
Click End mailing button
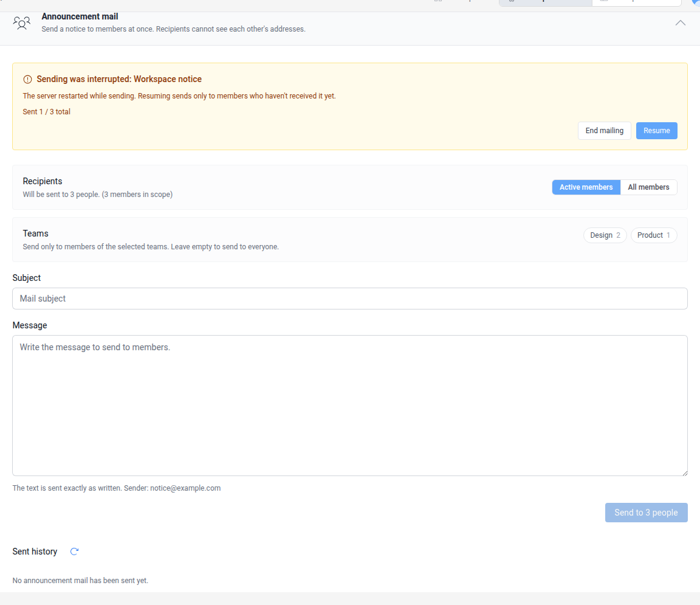click(605, 131)
